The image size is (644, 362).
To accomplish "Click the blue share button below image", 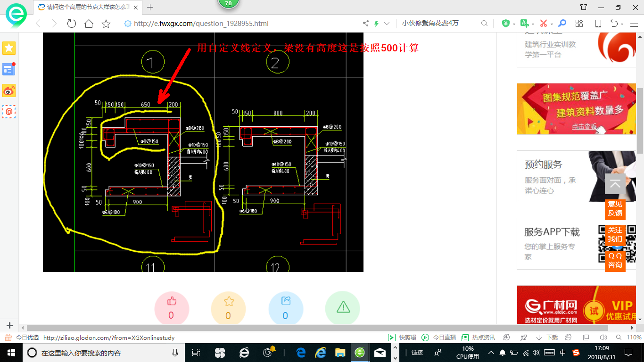I will click(286, 309).
